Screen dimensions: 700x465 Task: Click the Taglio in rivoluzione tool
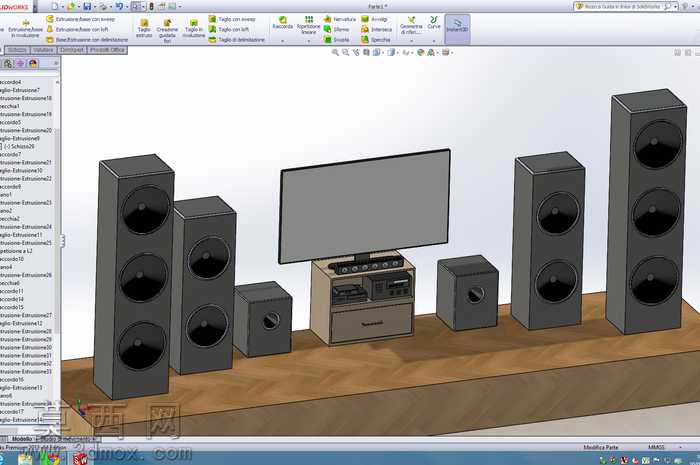point(194,28)
